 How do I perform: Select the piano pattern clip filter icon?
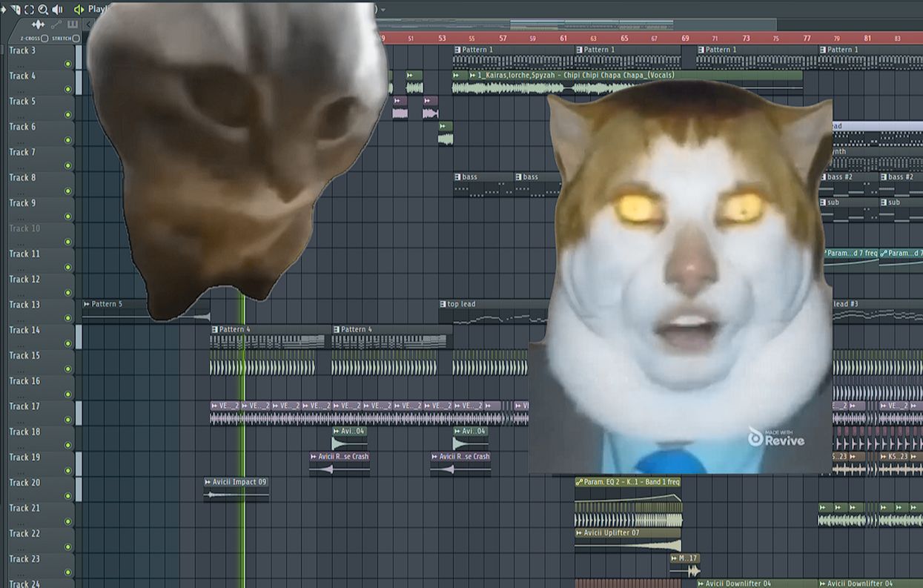(x=73, y=24)
